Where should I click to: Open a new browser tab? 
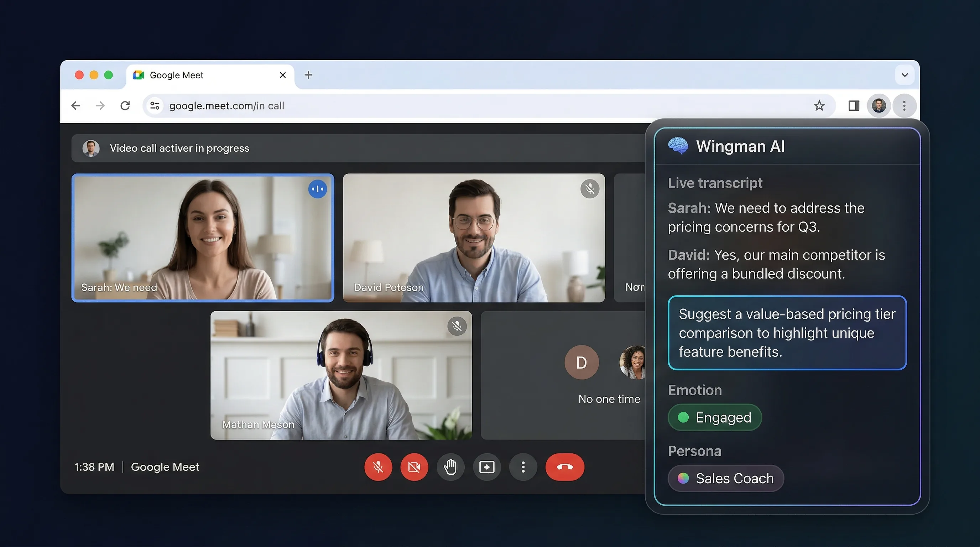[x=308, y=75]
